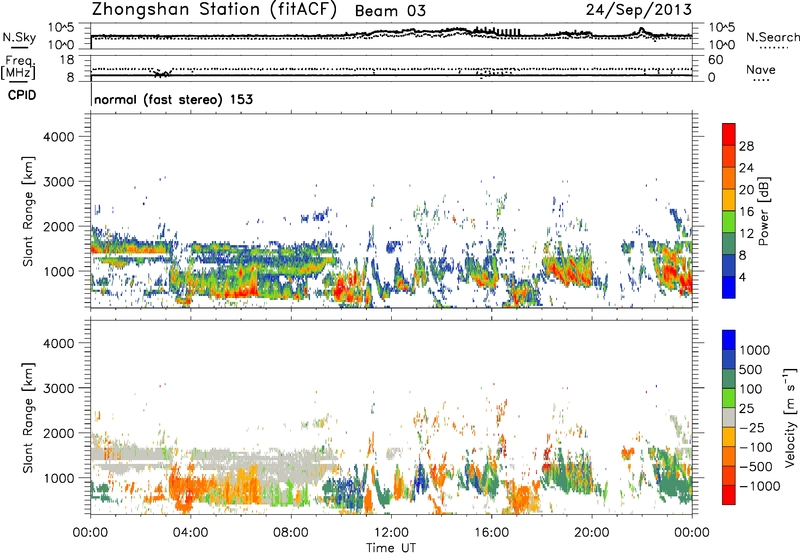
Task: Select the "Time UT" axis title
Action: [x=391, y=548]
